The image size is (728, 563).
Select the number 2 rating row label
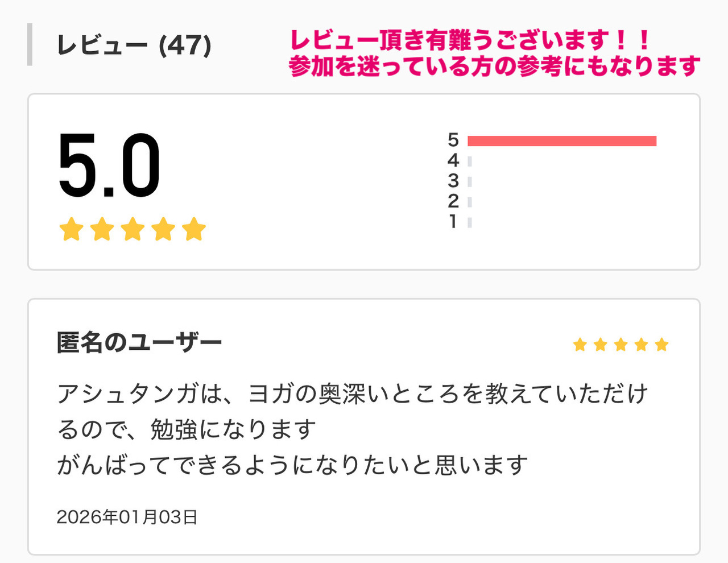453,201
